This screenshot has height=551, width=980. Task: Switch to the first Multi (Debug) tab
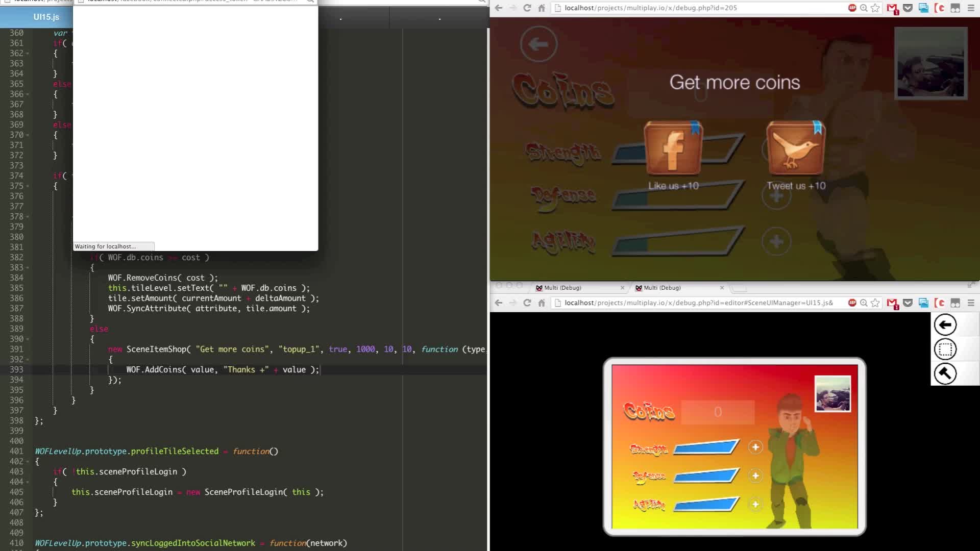click(x=564, y=288)
